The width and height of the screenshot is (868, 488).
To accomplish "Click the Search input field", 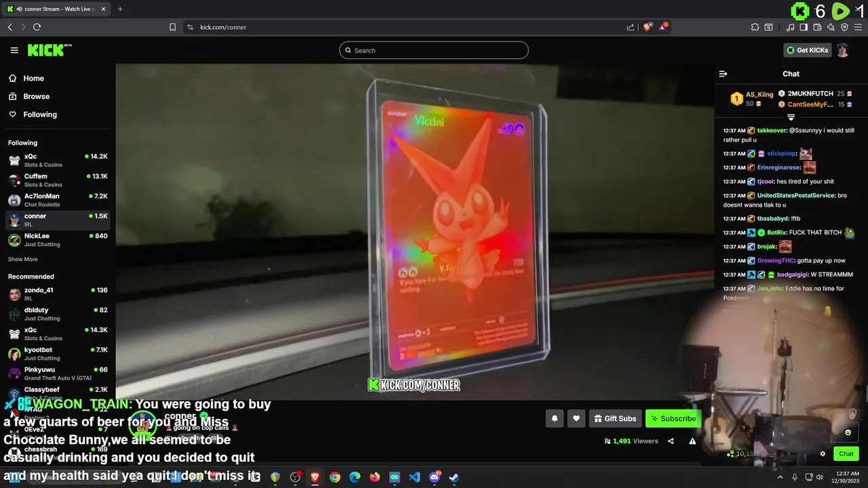I will [434, 50].
